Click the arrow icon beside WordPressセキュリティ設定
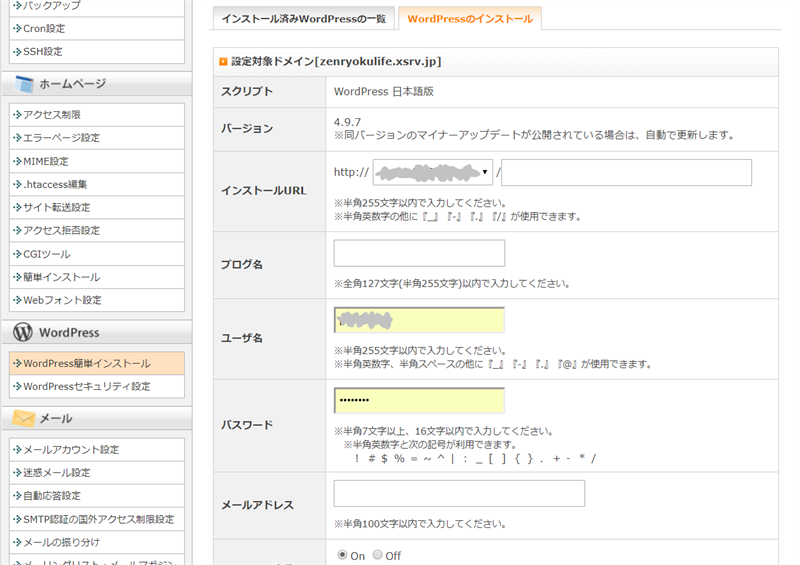 (x=17, y=386)
